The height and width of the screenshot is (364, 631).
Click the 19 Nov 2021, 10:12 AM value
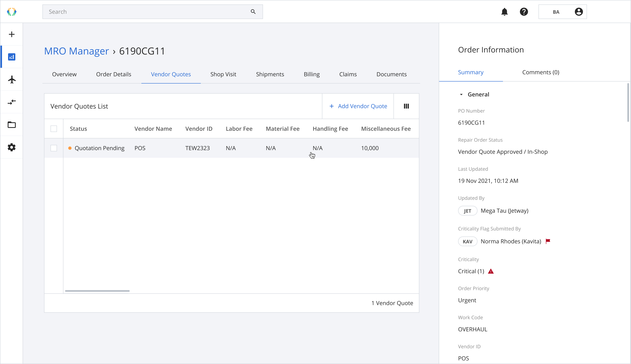point(488,181)
